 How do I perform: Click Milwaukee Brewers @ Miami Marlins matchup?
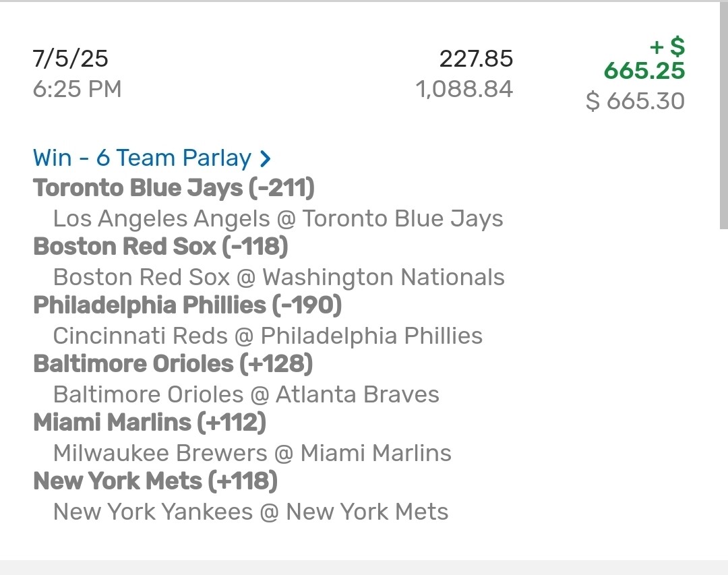tap(252, 453)
